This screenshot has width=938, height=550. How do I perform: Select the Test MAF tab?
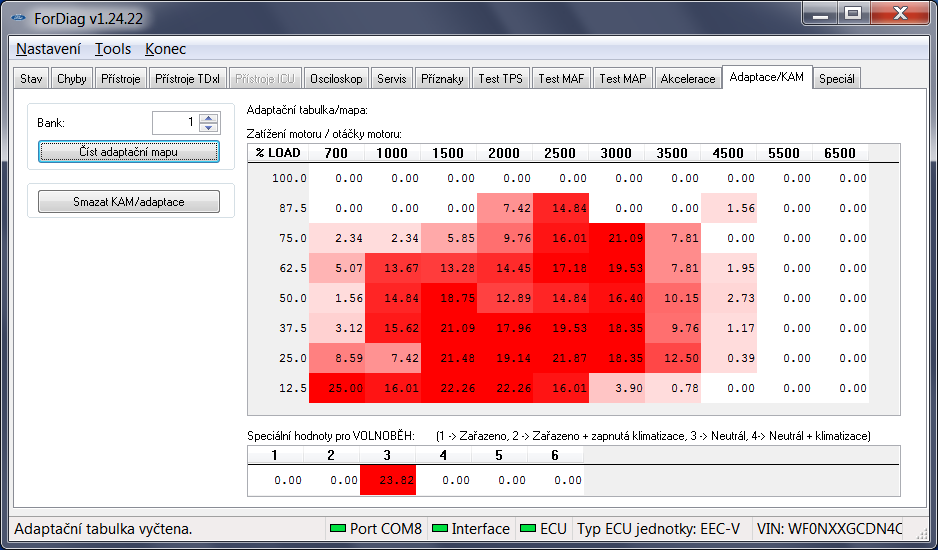[561, 79]
